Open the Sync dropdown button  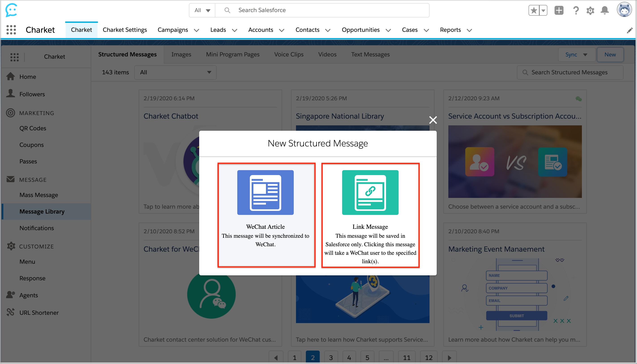click(576, 54)
